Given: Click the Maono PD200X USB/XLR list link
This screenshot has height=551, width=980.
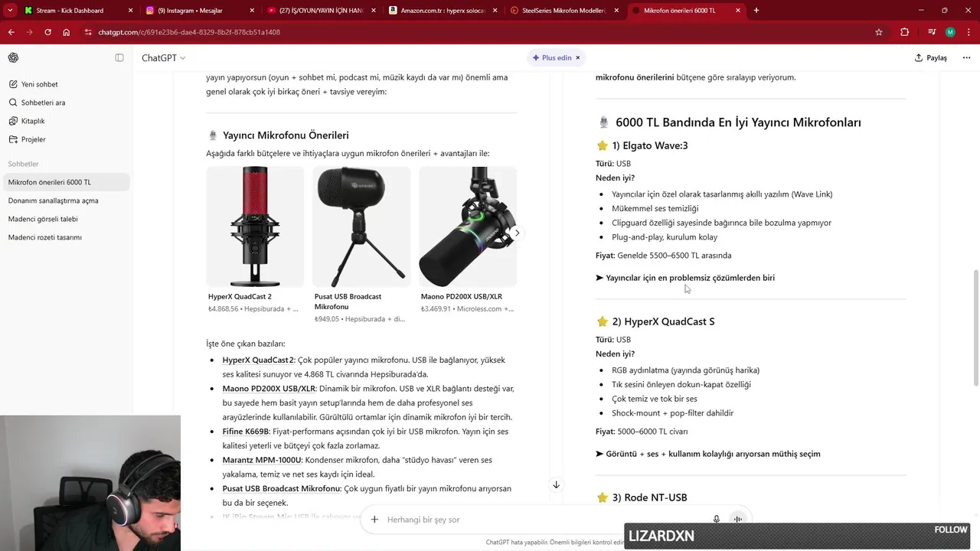Looking at the screenshot, I should pos(269,389).
